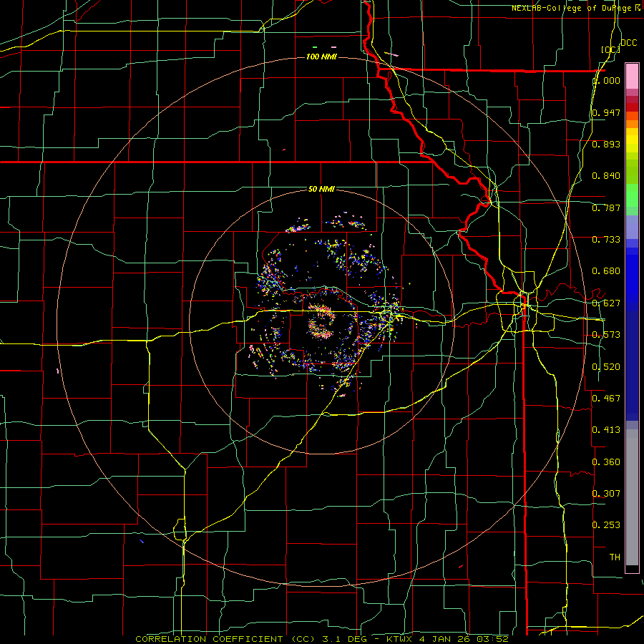The height and width of the screenshot is (644, 644).
Task: Click the "(CC)" unit label above the color bar
Action: point(610,49)
